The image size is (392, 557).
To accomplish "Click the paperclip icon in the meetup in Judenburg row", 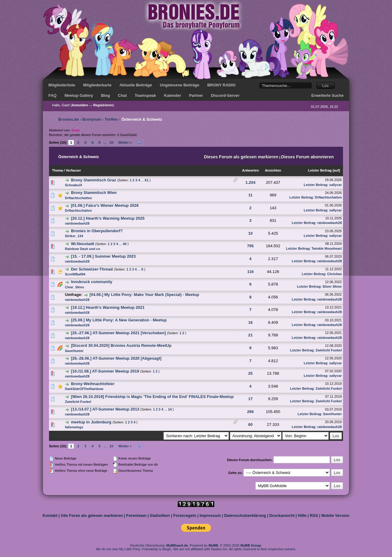I will coord(235,422).
